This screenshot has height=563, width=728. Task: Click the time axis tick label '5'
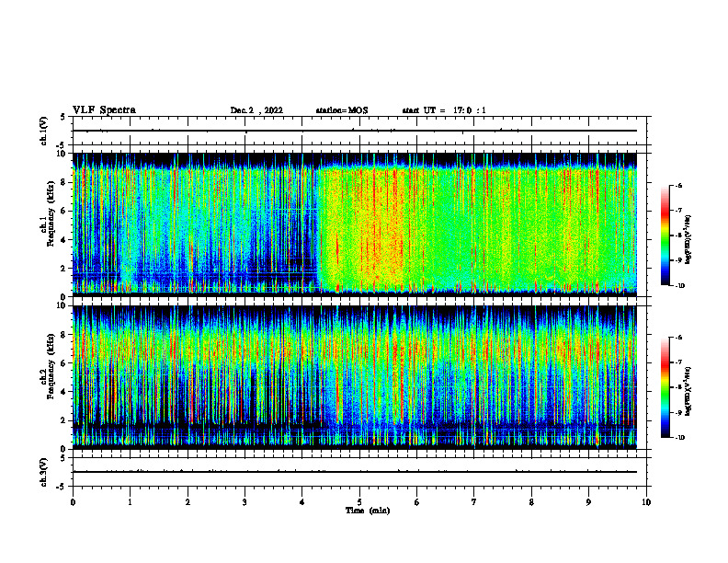click(x=359, y=502)
